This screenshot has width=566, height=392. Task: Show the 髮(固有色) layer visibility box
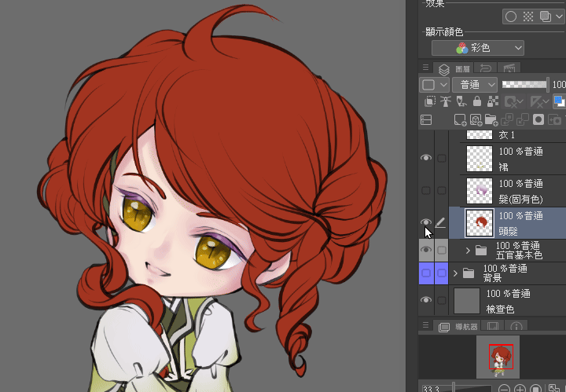(x=426, y=190)
